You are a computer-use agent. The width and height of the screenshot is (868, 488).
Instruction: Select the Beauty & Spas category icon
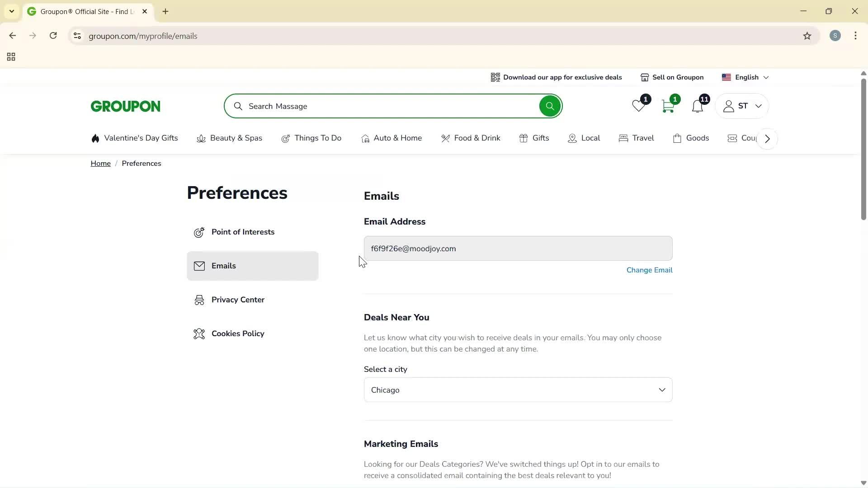[201, 138]
